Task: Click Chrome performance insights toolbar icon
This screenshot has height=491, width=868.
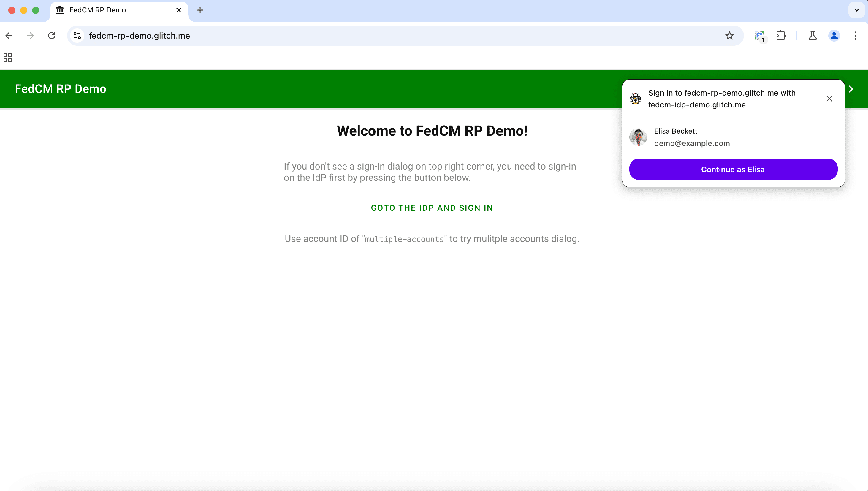Action: [x=812, y=36]
